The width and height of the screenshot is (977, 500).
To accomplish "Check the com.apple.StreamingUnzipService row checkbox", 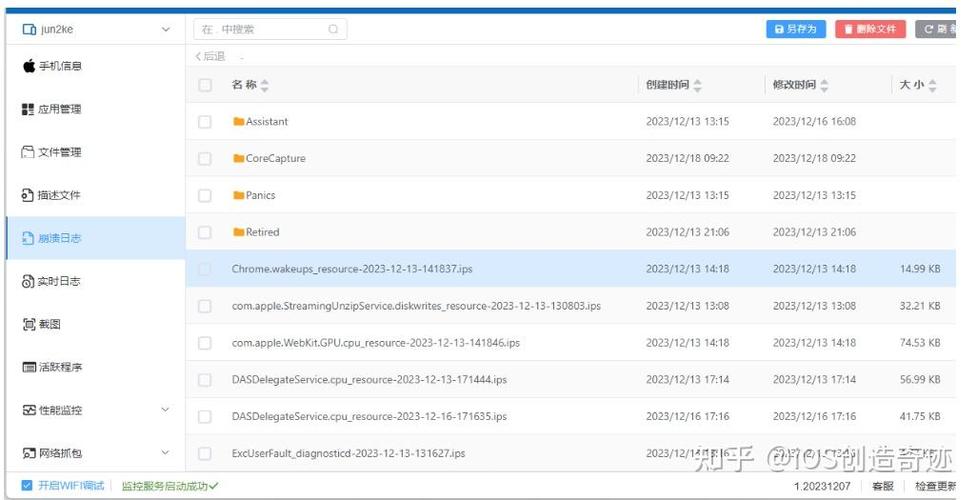I will click(x=205, y=306).
